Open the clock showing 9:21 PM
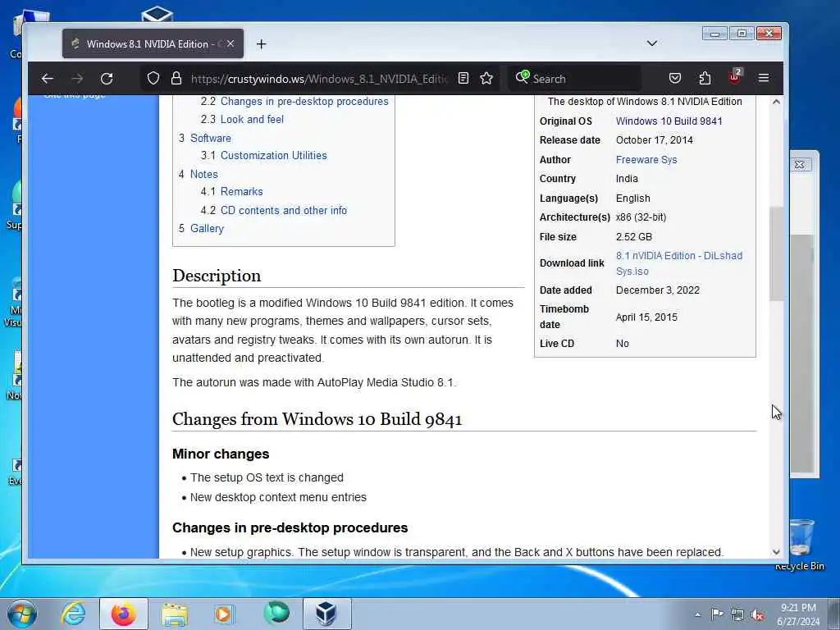840x630 pixels. (798, 614)
